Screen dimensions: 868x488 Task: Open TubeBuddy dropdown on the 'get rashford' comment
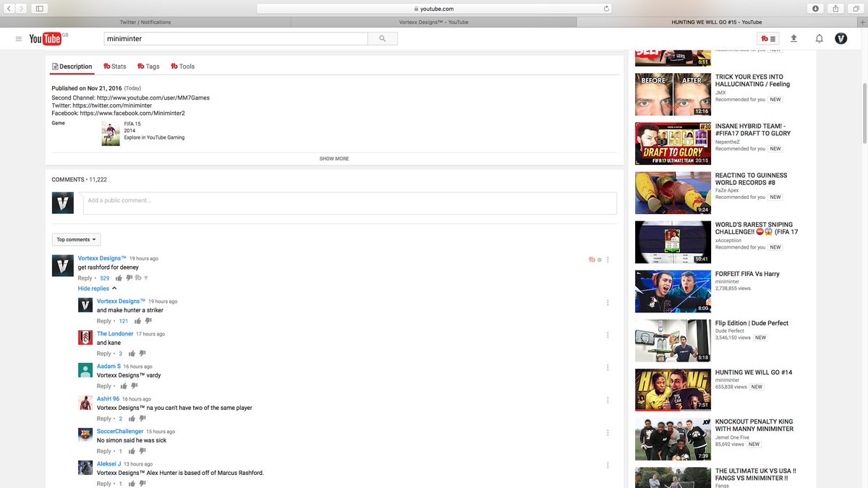click(x=141, y=278)
